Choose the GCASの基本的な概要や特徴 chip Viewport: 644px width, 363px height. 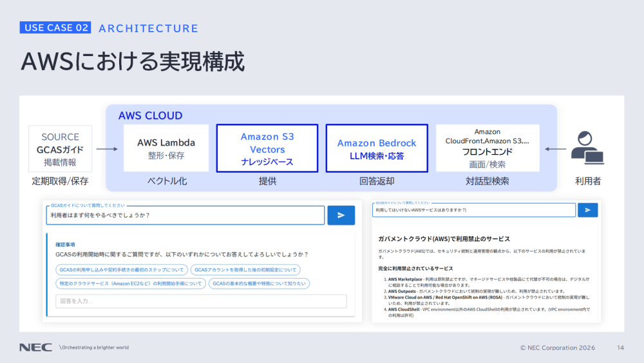point(259,283)
